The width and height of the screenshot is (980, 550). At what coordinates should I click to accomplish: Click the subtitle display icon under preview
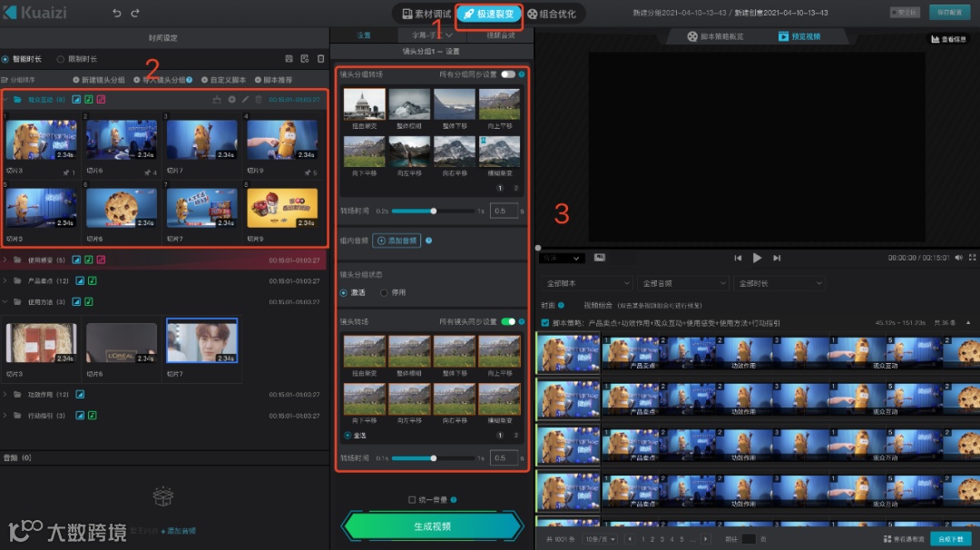(x=599, y=258)
